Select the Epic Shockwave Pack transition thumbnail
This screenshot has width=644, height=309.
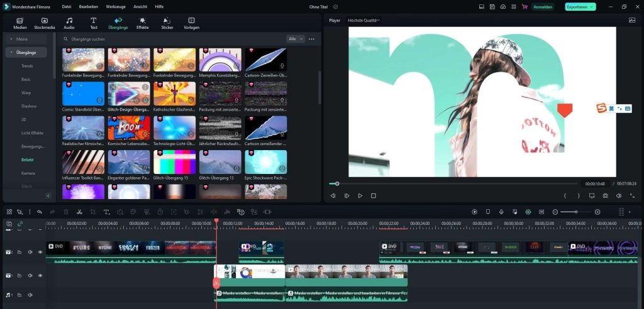pyautogui.click(x=266, y=162)
